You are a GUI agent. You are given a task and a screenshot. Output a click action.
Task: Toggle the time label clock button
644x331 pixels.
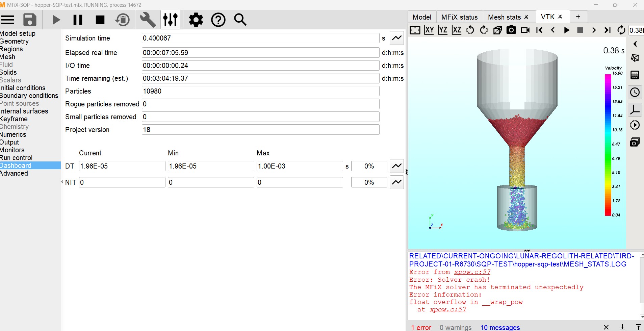point(635,92)
